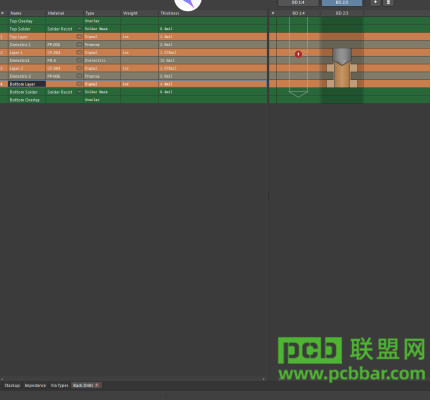The image size is (431, 401).
Task: Open material picker for Top Solder row
Action: coord(79,29)
